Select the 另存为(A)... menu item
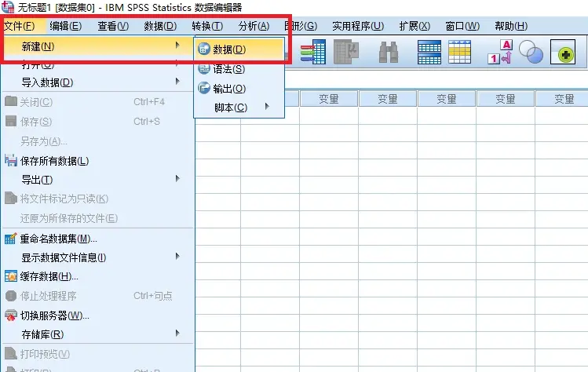This screenshot has height=372, width=588. pos(97,141)
